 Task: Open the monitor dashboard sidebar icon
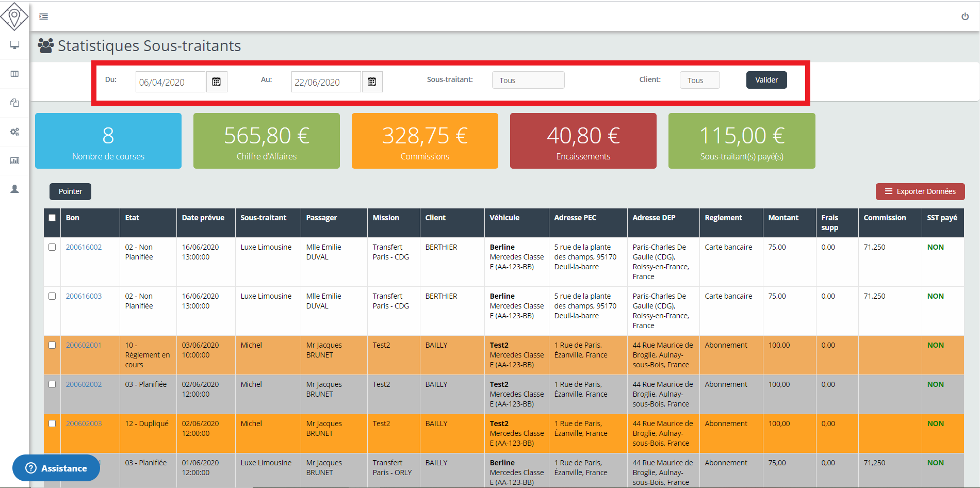point(14,45)
